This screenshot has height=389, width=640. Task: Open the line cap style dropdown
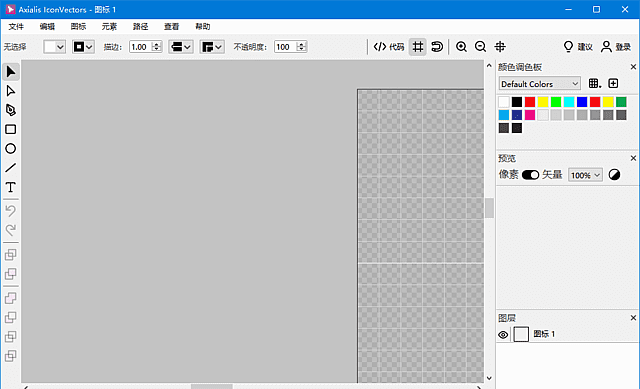click(181, 47)
